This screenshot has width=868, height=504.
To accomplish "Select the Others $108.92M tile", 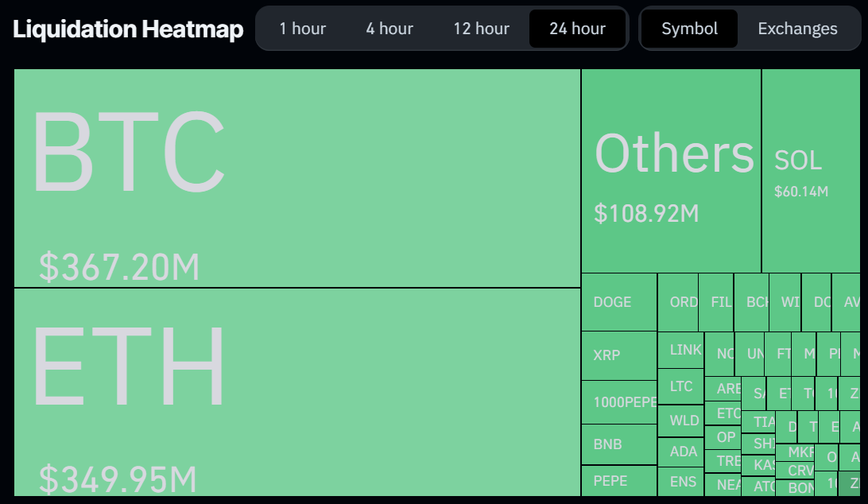I will click(x=671, y=171).
